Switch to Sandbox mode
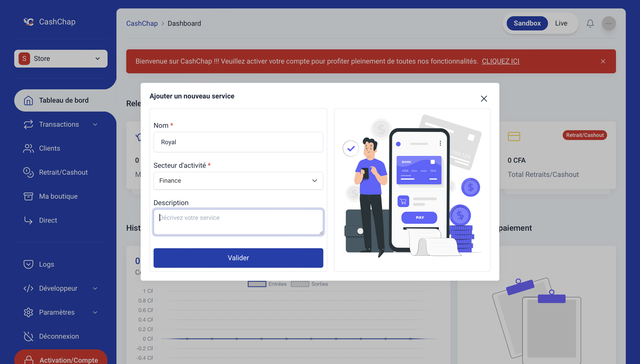The height and width of the screenshot is (364, 640). [527, 23]
